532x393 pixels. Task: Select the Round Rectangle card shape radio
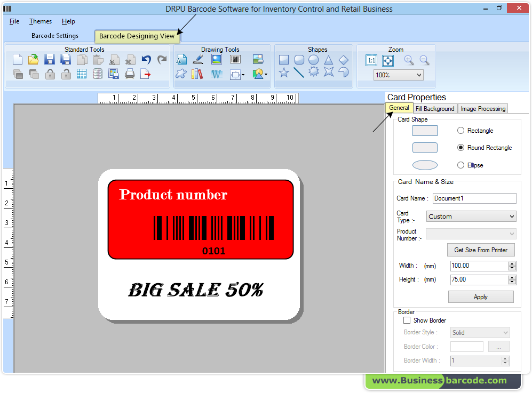pos(460,148)
